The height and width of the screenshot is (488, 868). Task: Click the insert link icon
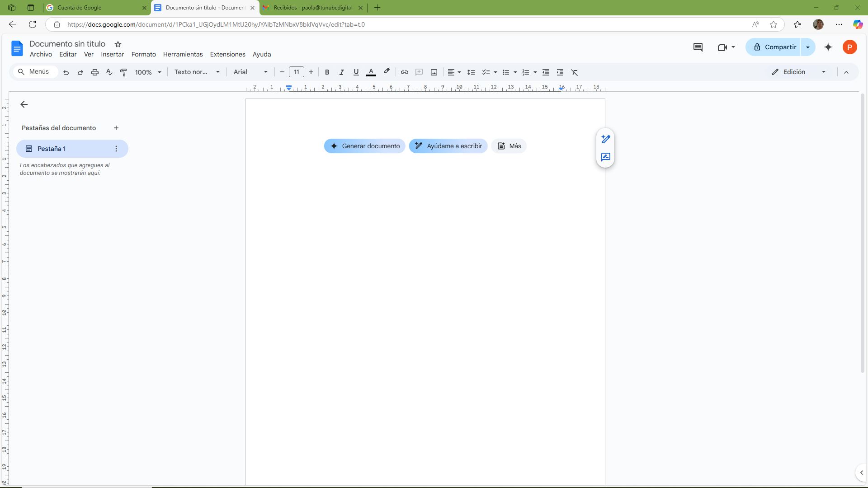pyautogui.click(x=404, y=72)
